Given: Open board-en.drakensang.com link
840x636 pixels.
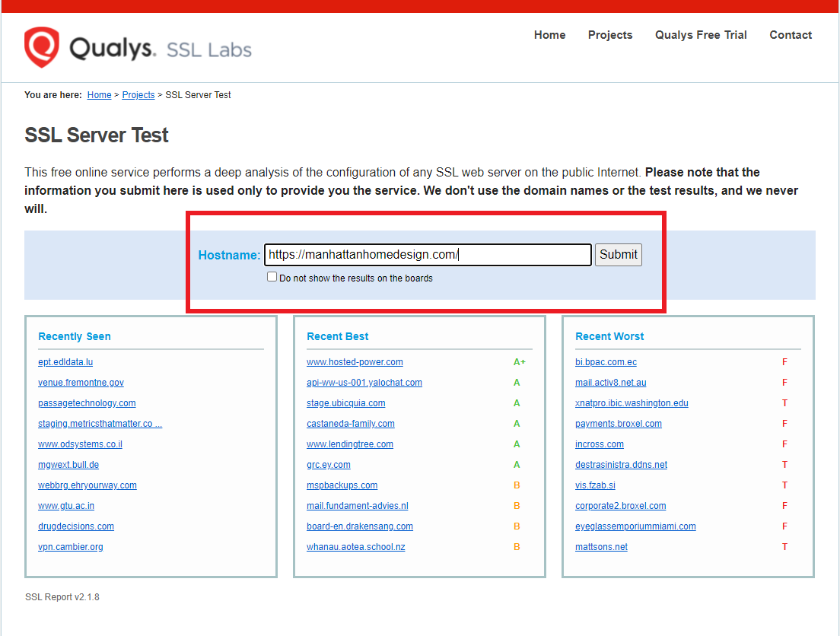Looking at the screenshot, I should pos(359,526).
